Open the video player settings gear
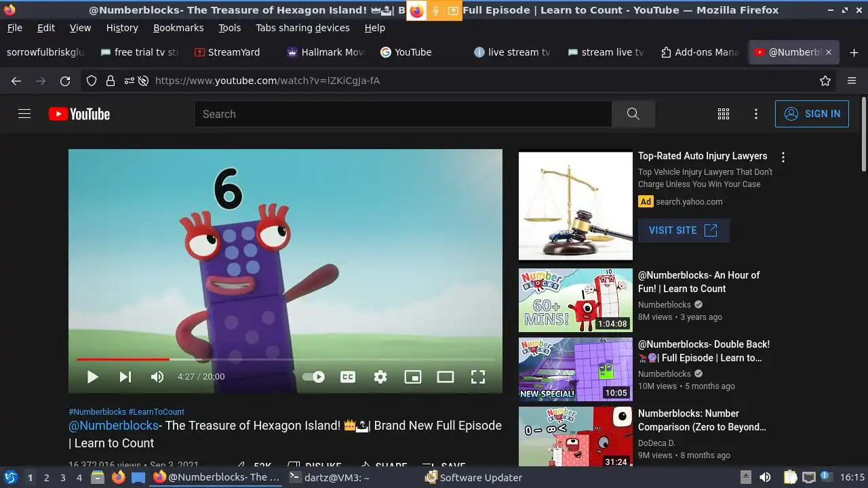The width and height of the screenshot is (868, 488). [x=380, y=377]
